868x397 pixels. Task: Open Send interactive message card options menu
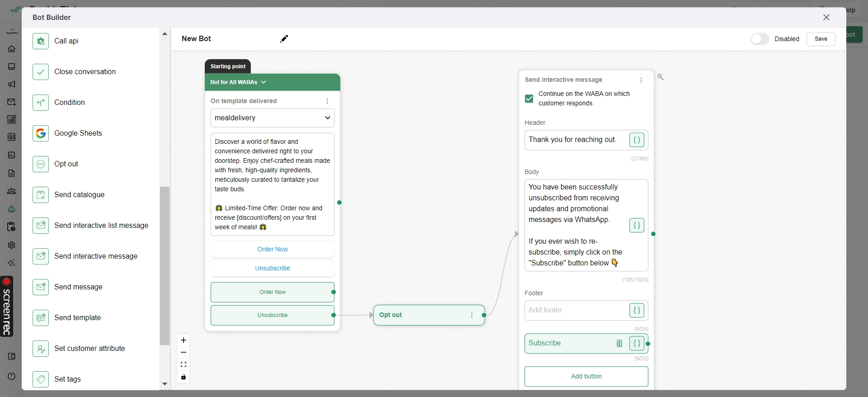coord(641,80)
